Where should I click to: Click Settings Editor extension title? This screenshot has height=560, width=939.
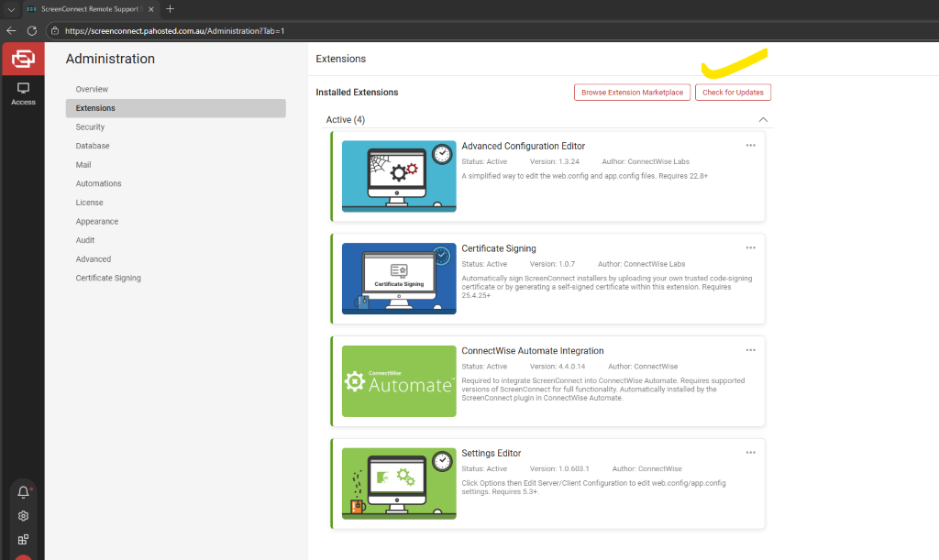click(x=492, y=453)
